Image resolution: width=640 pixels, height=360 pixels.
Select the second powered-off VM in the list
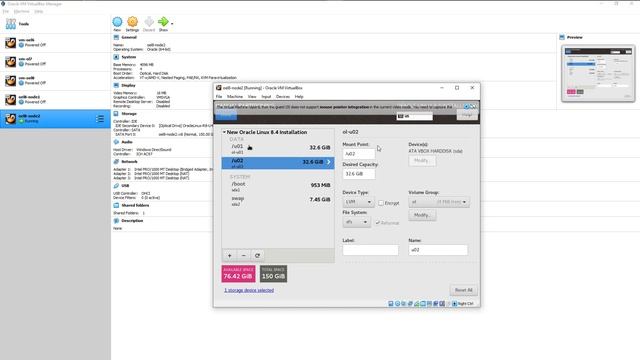click(x=55, y=62)
